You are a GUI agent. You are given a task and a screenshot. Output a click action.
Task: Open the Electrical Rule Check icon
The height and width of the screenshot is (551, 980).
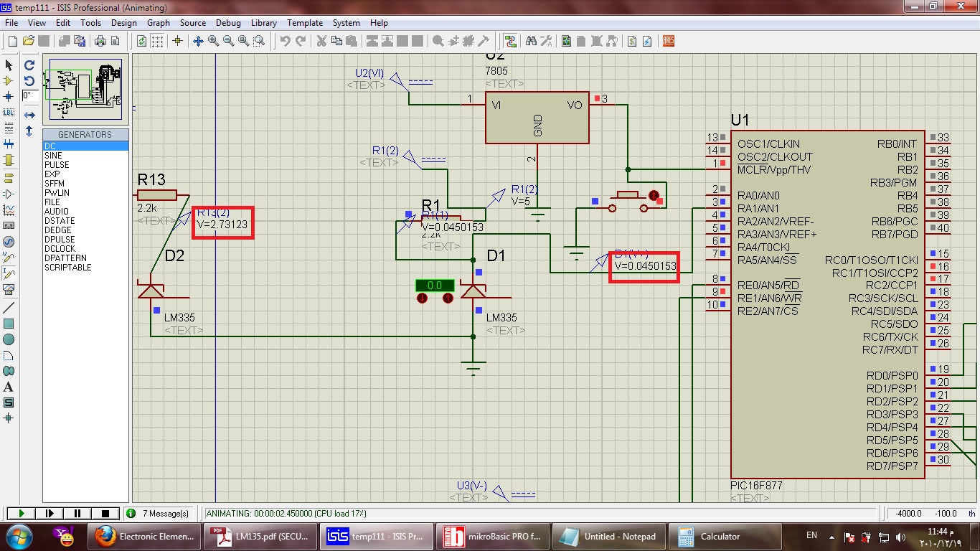[x=646, y=41]
